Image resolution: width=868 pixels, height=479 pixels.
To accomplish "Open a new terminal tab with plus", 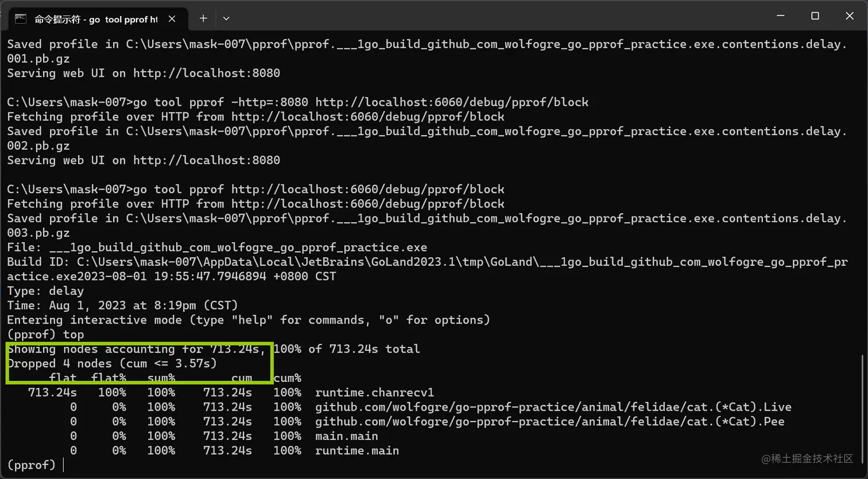I will [x=203, y=18].
